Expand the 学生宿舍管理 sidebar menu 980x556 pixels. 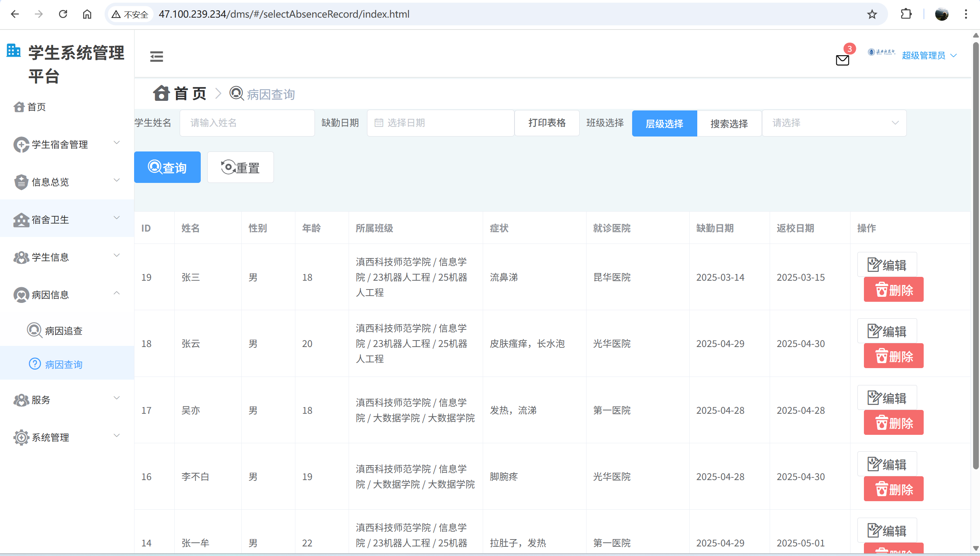(67, 144)
